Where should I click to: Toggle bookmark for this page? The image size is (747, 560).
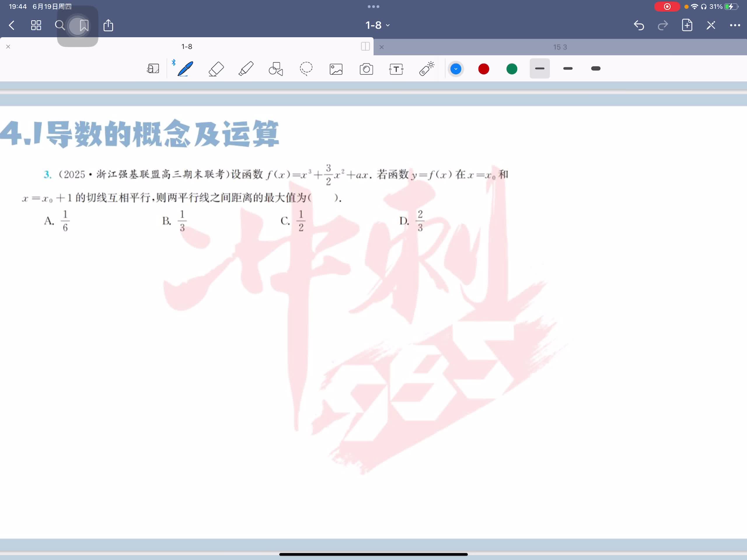tap(84, 25)
